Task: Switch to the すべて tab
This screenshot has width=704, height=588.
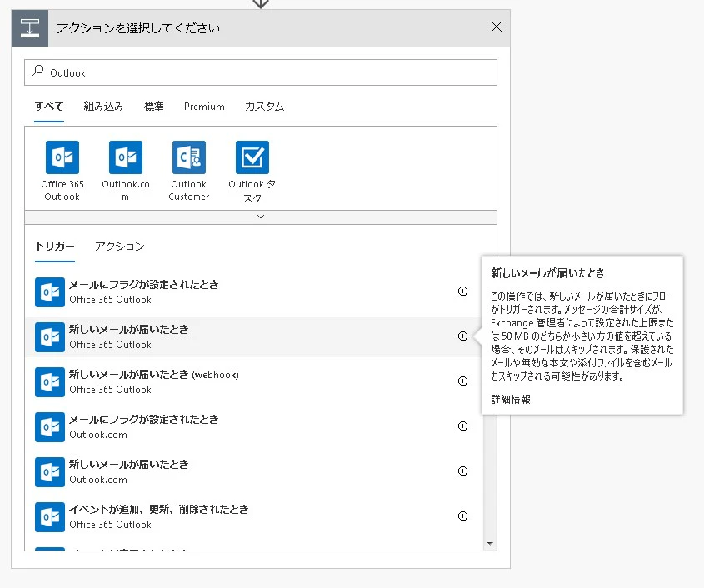Action: click(49, 107)
